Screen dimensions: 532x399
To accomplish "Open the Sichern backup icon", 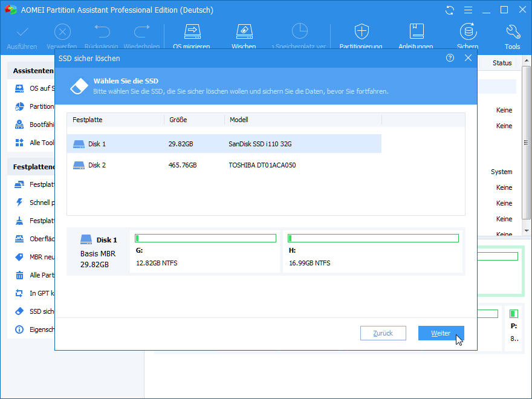I will click(468, 31).
